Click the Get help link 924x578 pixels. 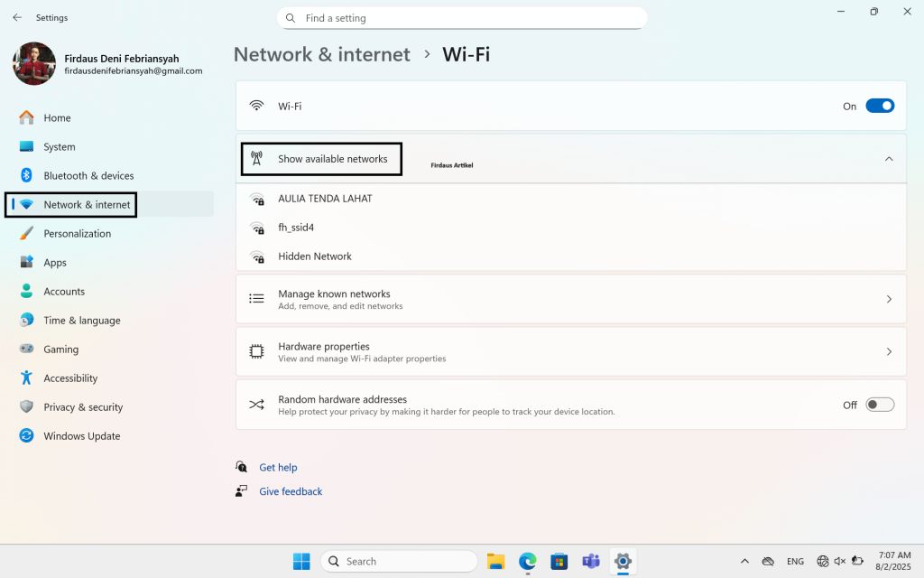tap(278, 467)
